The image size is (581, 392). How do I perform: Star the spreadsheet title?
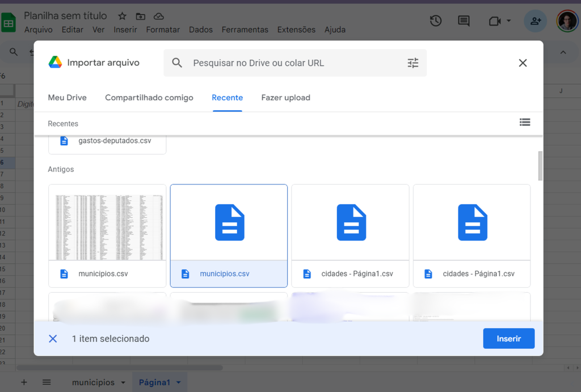[x=122, y=16]
